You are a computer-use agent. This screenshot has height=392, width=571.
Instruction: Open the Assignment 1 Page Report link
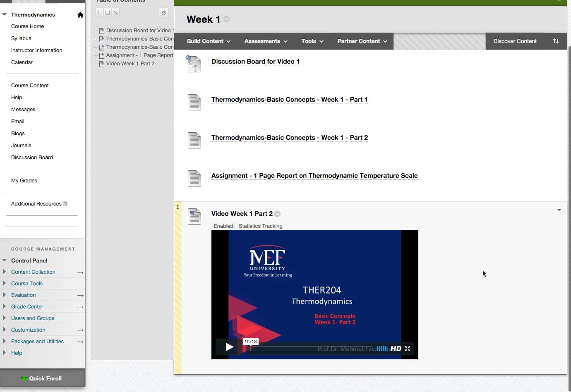click(x=314, y=176)
